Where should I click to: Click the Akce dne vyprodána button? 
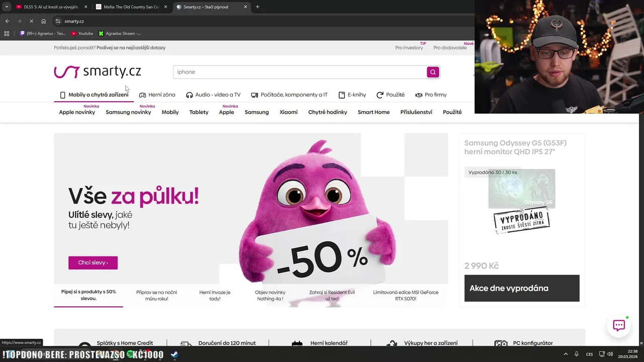(522, 288)
